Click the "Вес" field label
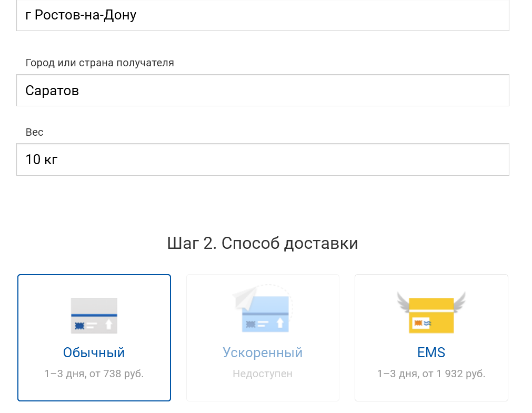This screenshot has width=532, height=413. click(x=34, y=132)
